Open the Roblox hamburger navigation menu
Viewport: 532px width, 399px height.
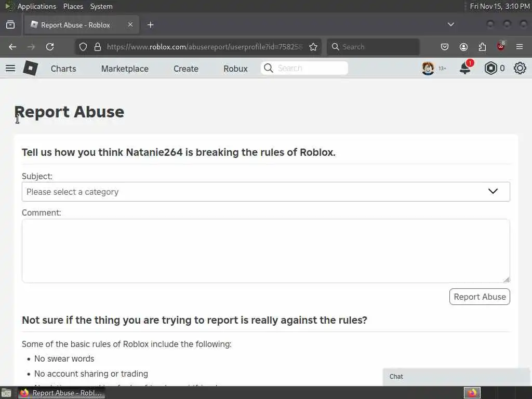coord(10,68)
